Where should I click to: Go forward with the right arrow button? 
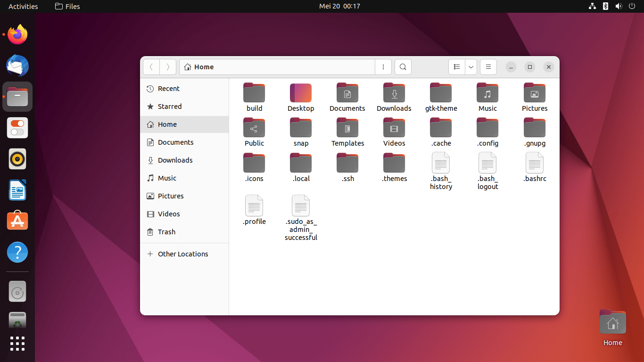tap(168, 67)
